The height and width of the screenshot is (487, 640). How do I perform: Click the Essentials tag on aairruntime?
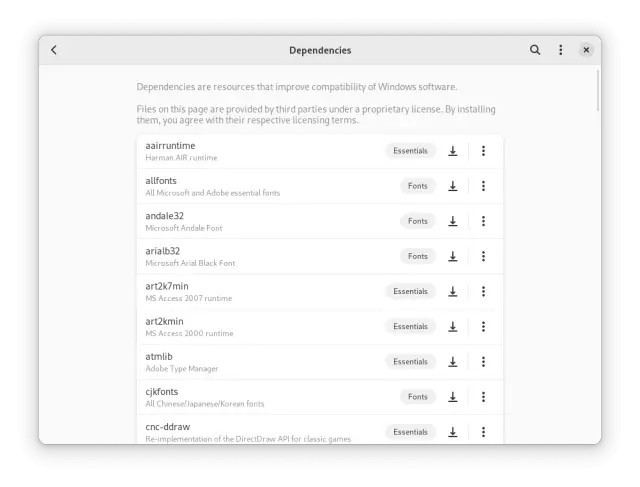(x=410, y=151)
